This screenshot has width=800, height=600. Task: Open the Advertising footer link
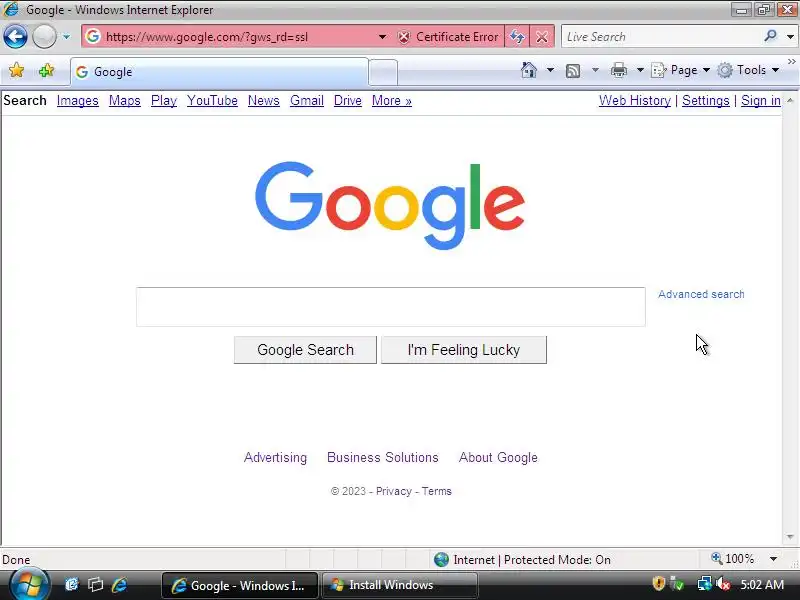point(276,457)
